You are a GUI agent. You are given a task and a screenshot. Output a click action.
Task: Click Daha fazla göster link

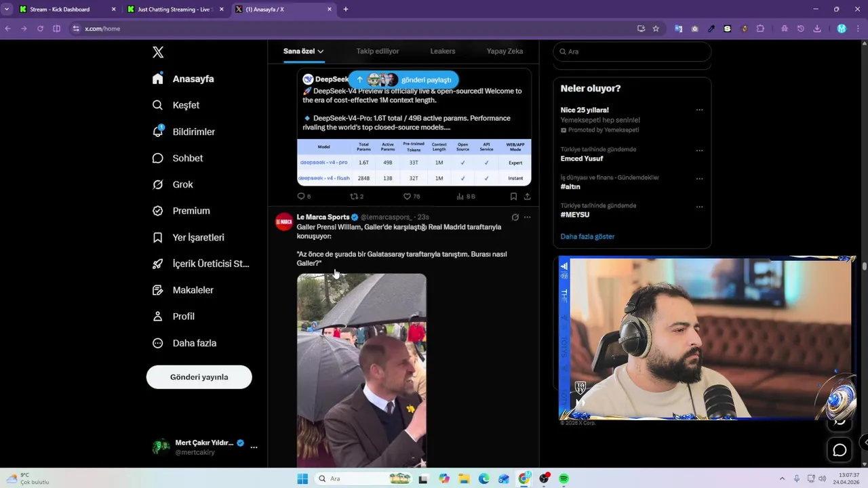(587, 237)
